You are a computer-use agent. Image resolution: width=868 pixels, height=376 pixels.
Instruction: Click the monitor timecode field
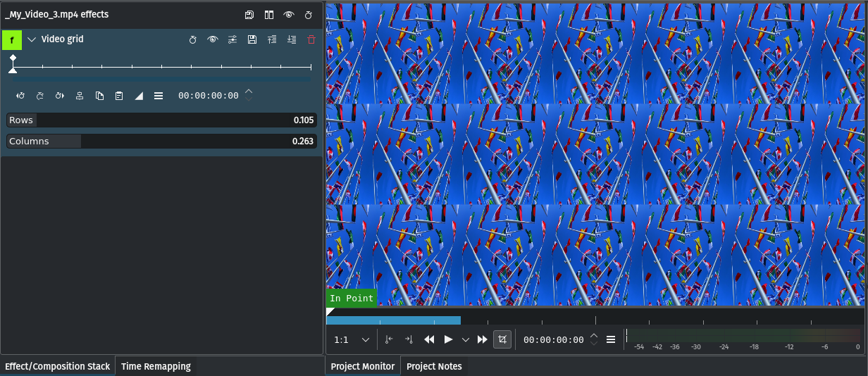pos(553,339)
